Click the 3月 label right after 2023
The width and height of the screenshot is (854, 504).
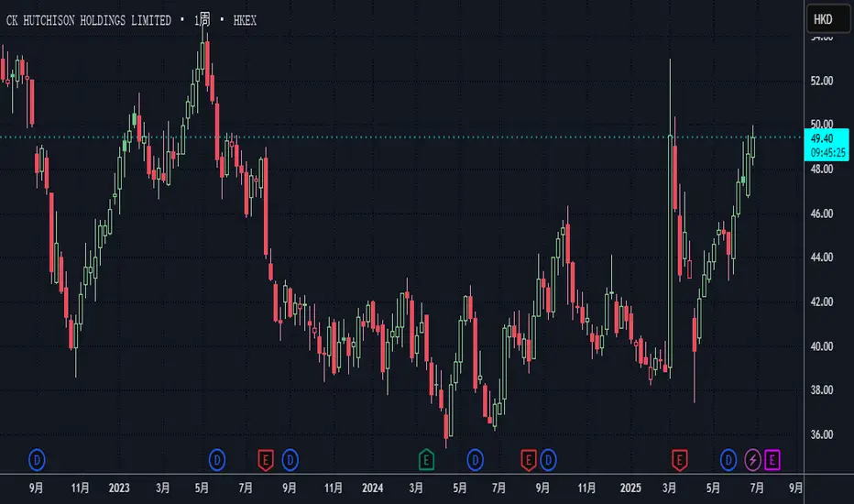tap(163, 488)
